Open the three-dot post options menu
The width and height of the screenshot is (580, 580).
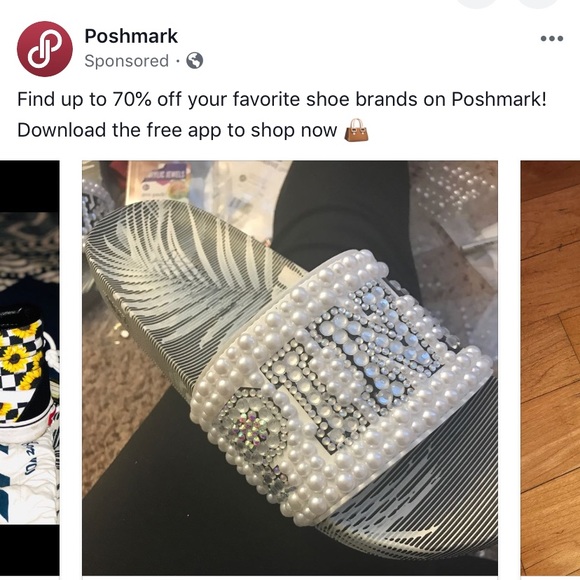click(x=552, y=38)
